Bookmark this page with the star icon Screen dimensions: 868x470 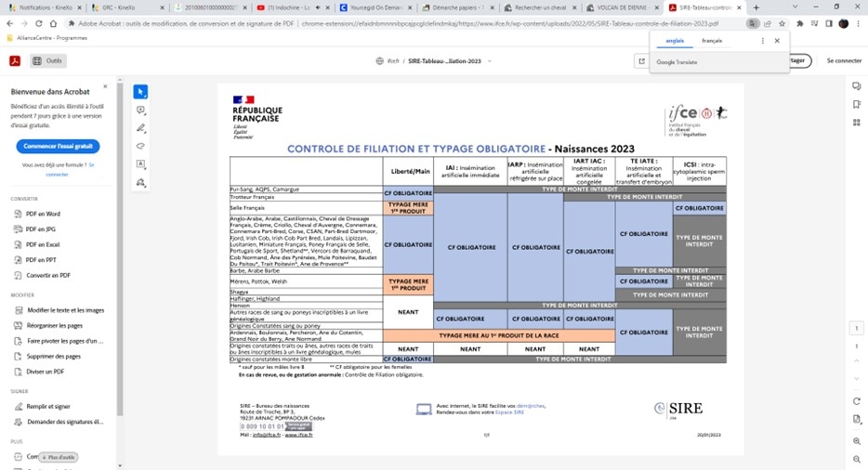pos(783,23)
